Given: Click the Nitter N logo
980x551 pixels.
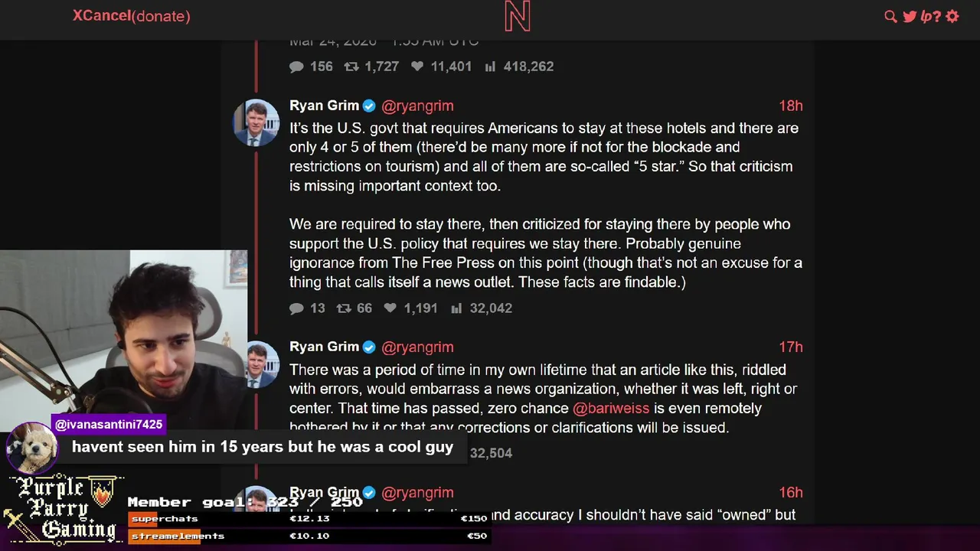Looking at the screenshot, I should pyautogui.click(x=518, y=16).
